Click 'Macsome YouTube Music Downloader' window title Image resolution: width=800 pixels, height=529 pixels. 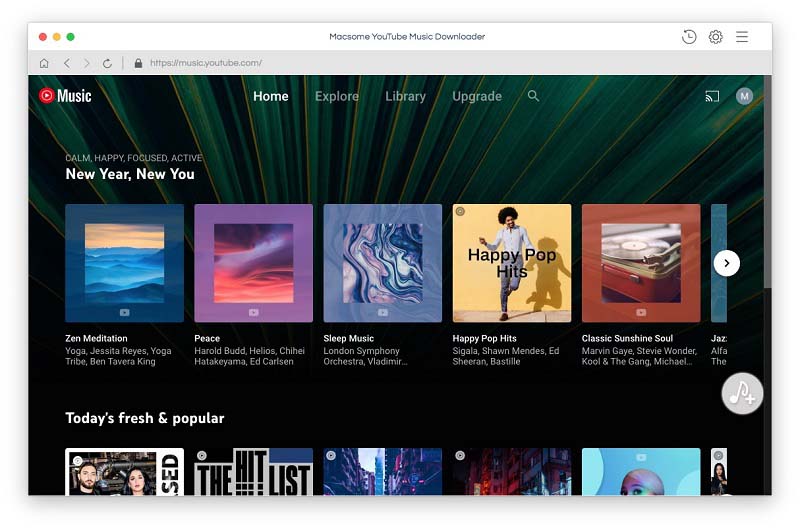pos(407,37)
